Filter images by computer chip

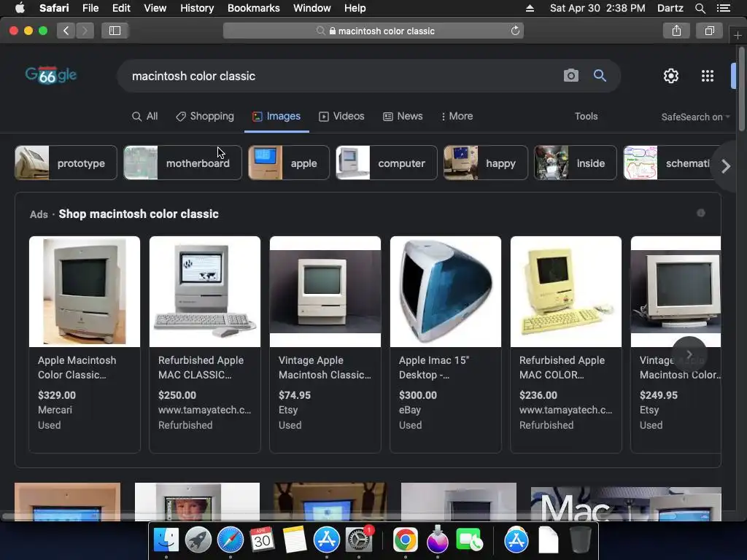click(x=387, y=163)
